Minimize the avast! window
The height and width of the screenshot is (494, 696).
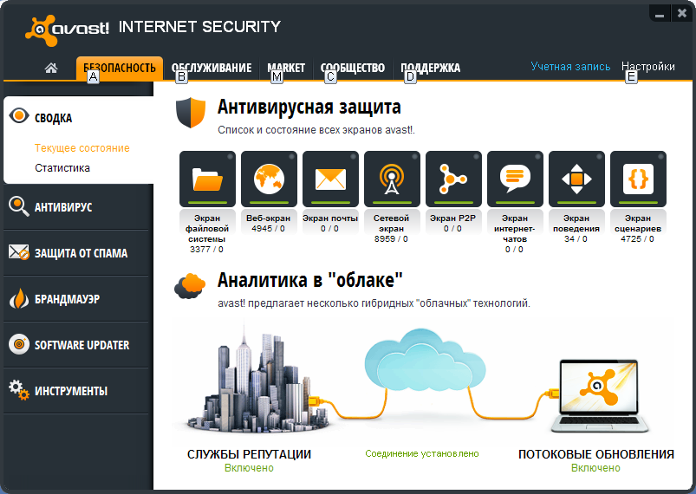[660, 13]
